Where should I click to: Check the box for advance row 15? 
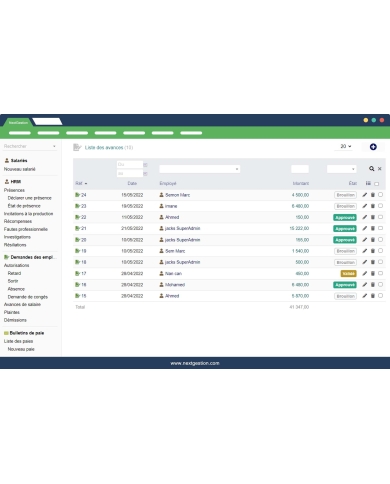click(380, 296)
